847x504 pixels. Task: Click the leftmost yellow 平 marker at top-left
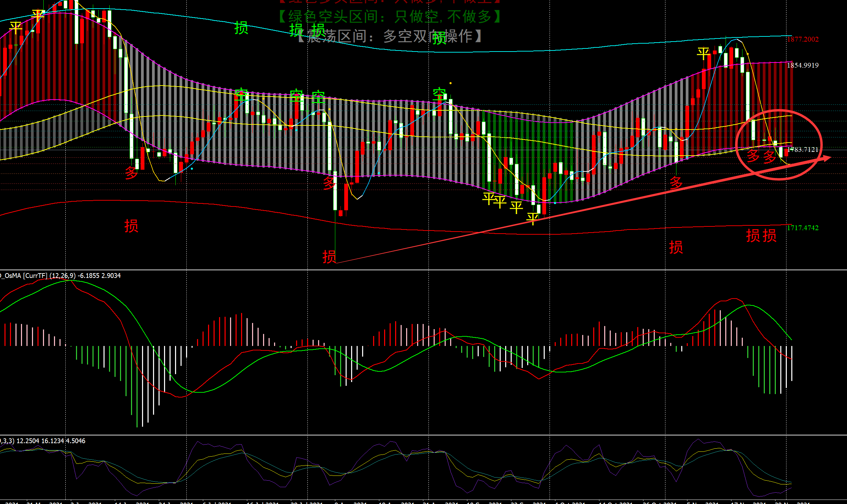tap(16, 27)
